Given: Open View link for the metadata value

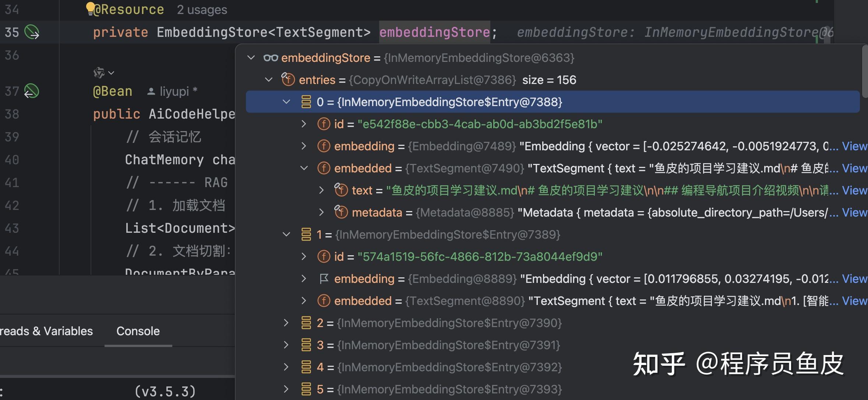Looking at the screenshot, I should [854, 213].
